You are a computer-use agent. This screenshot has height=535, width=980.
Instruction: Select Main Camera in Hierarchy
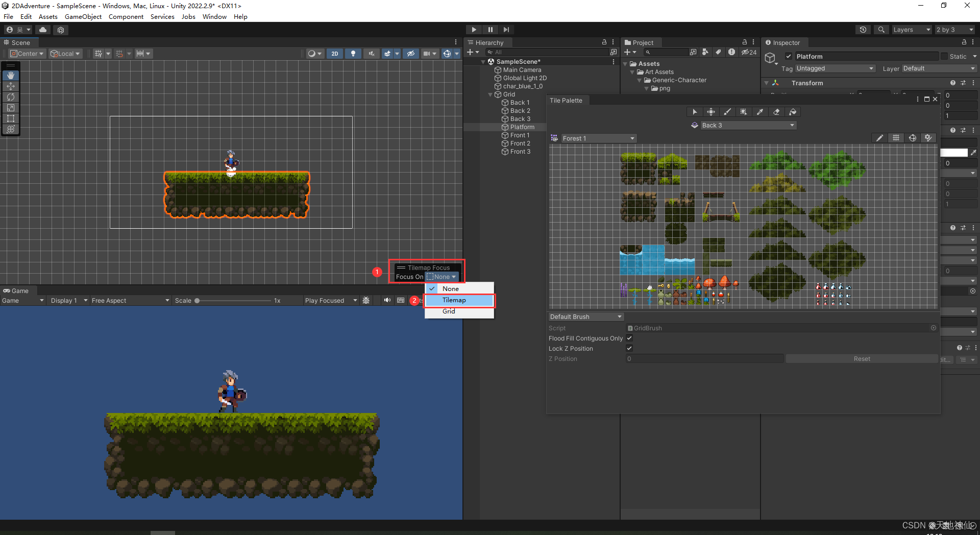point(522,70)
